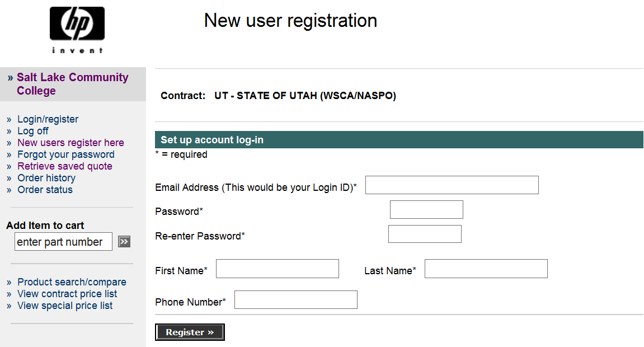Click the Email Address input field
The width and height of the screenshot is (644, 347).
pos(452,185)
